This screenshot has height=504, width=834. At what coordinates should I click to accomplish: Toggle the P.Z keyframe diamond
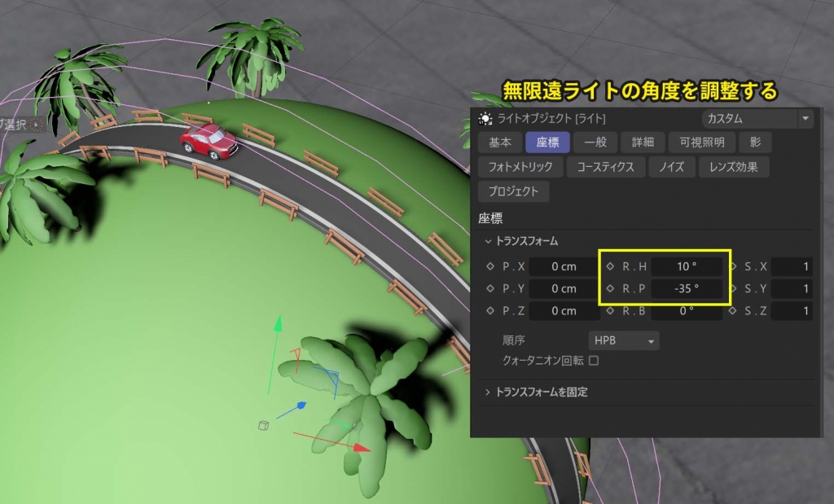(490, 311)
